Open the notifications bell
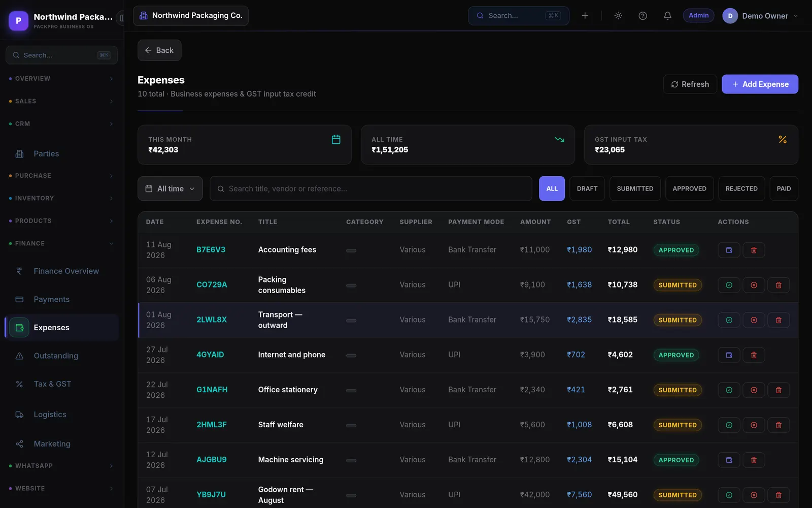The image size is (812, 508). (x=667, y=16)
